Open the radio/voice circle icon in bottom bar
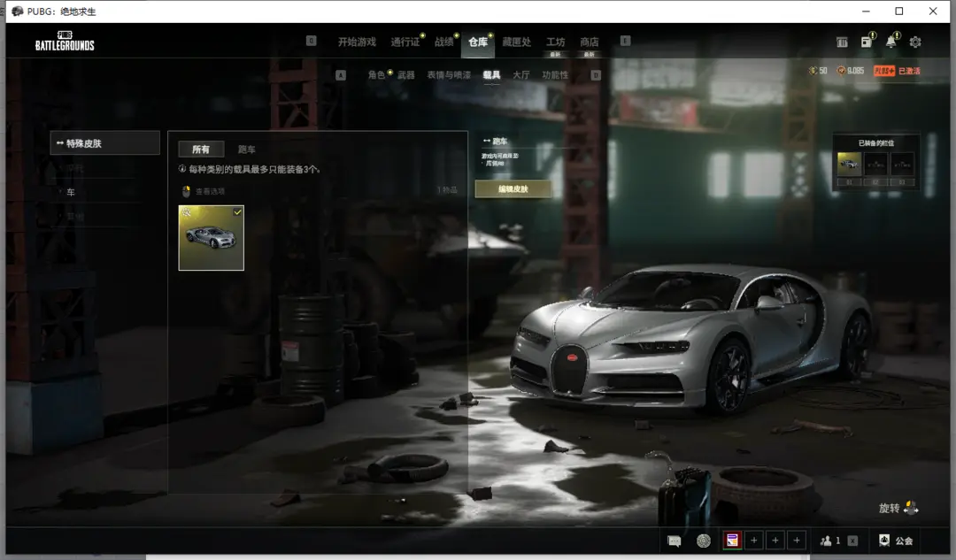Image resolution: width=956 pixels, height=560 pixels. [704, 541]
